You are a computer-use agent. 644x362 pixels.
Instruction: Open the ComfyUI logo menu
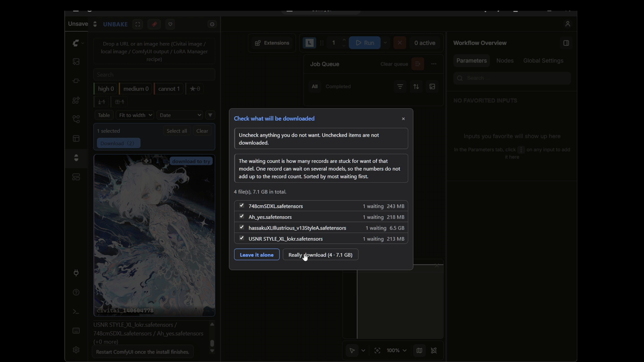click(78, 43)
